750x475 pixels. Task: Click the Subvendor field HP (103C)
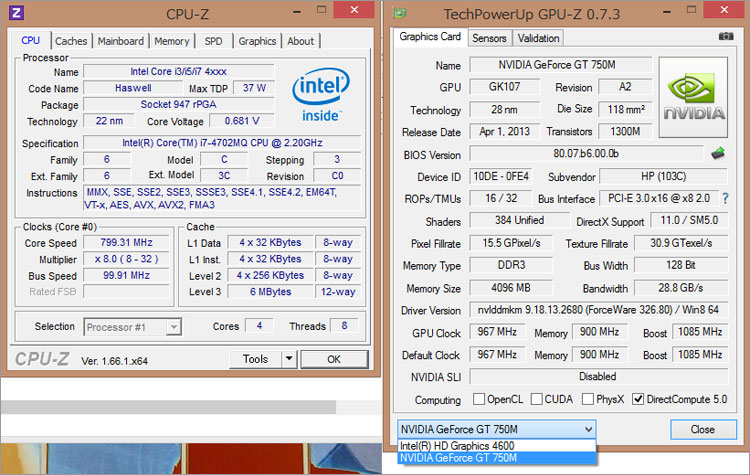tap(663, 177)
